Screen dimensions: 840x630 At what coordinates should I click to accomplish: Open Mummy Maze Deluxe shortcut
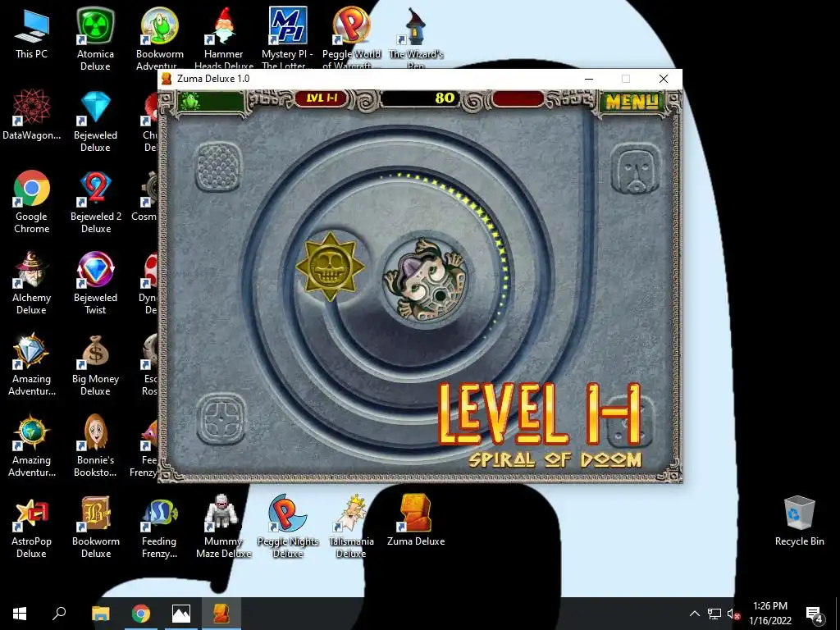[223, 527]
